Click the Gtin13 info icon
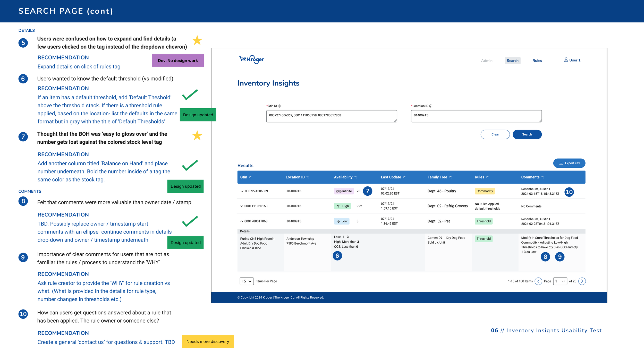Image resolution: width=644 pixels, height=362 pixels. tap(279, 106)
